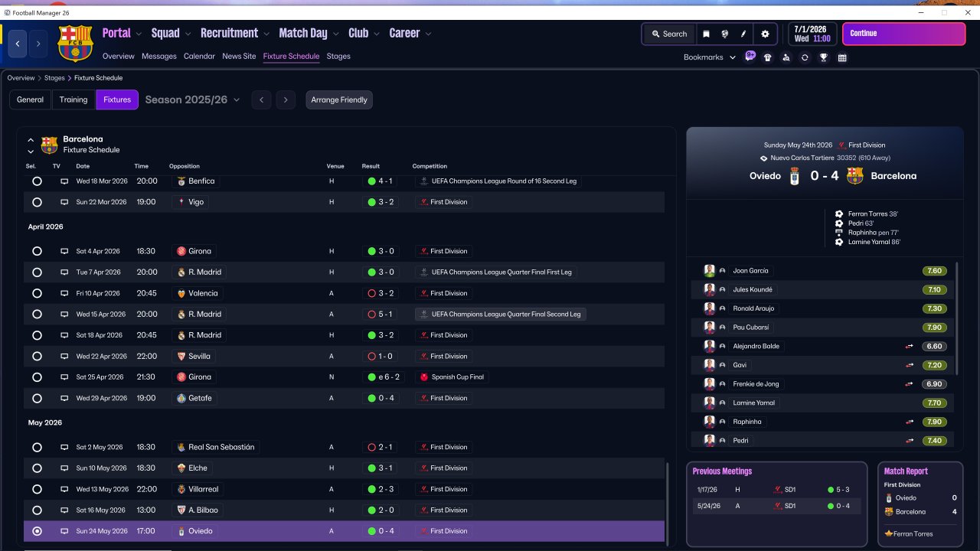Click the star icon beside Ferran Torres in Match Report
980x551 pixels.
tap(888, 533)
